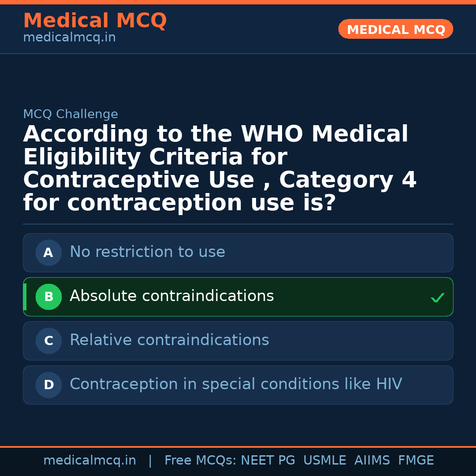The image size is (476, 476).
Task: Click AIIMS in the footer
Action: pos(372,461)
